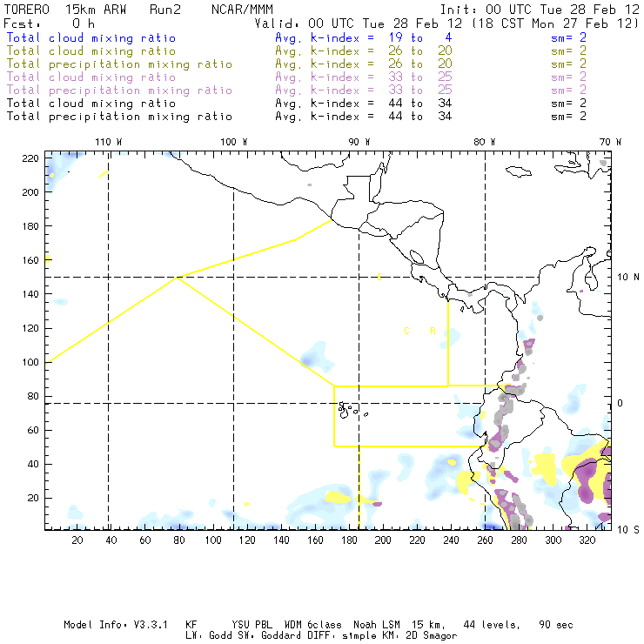The image size is (644, 644).
Task: Click the 'Run2' header label
Action: (165, 10)
